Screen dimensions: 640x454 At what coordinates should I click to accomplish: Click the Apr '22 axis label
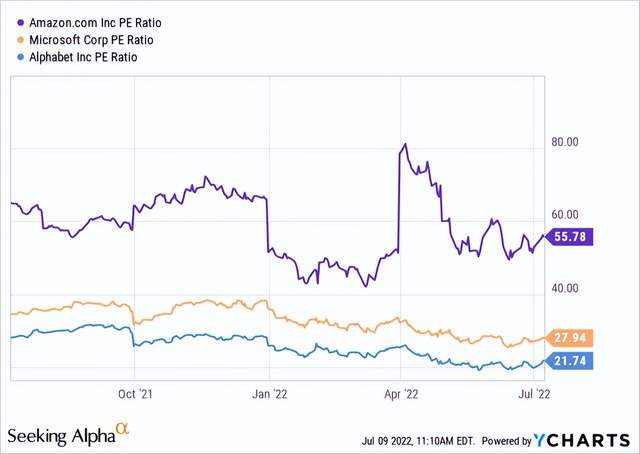401,394
